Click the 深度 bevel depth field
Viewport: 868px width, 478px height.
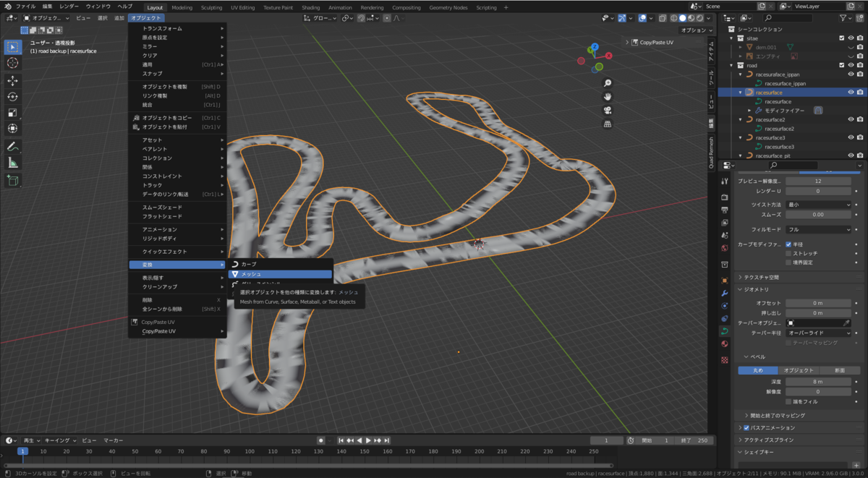(x=818, y=381)
